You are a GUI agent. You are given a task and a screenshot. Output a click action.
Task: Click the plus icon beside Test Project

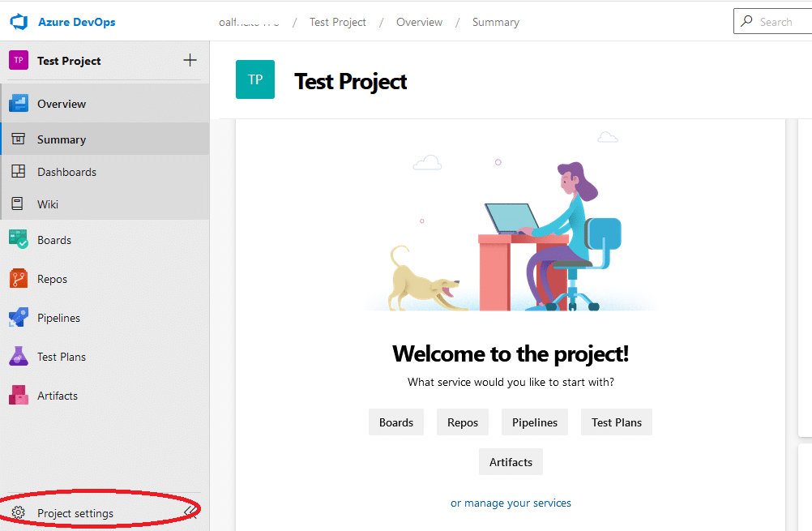(x=190, y=60)
